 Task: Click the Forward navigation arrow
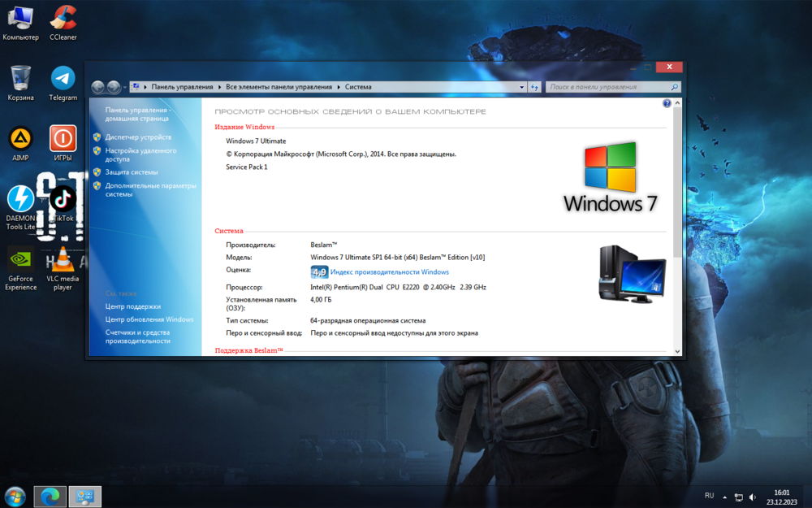pos(114,87)
